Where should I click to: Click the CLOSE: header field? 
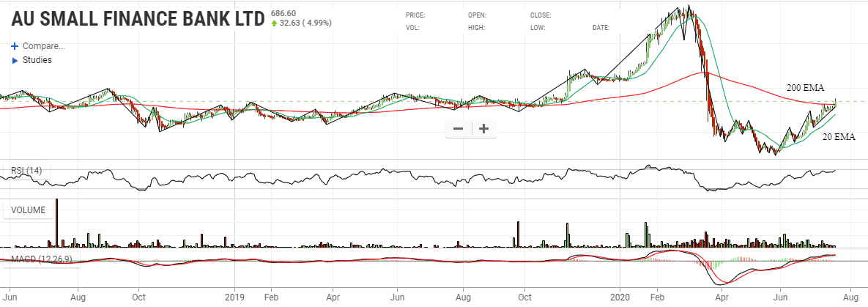(541, 15)
